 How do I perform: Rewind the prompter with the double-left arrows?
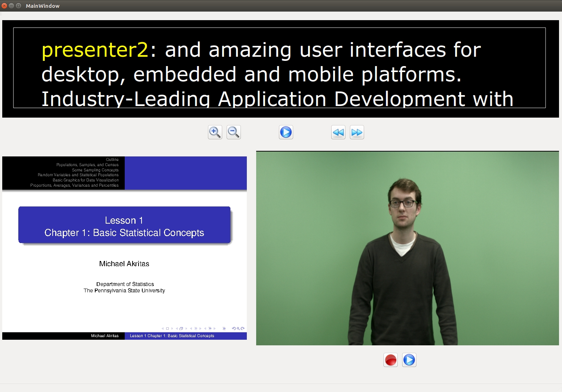click(338, 132)
